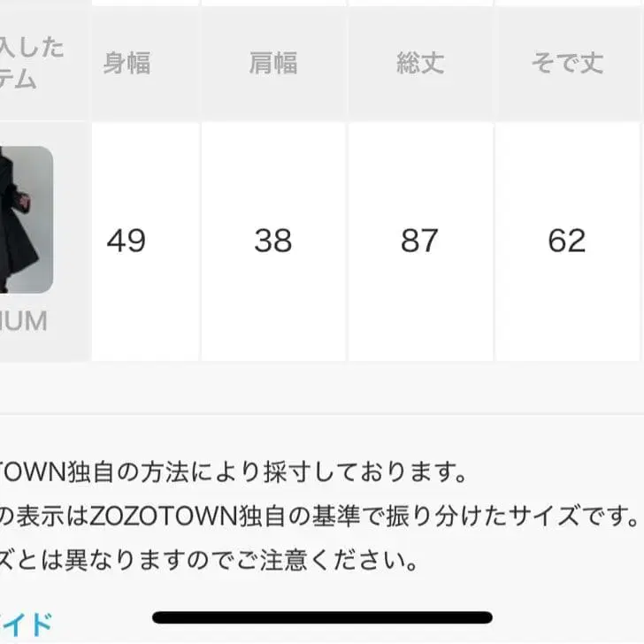Open the blue guide link at bottom
Screen dimensions: 644x644
coord(26,625)
